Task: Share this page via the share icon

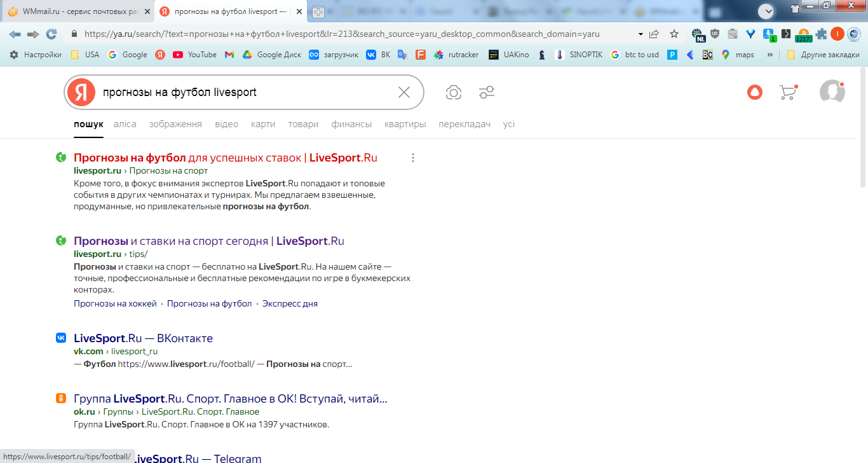Action: [x=654, y=34]
